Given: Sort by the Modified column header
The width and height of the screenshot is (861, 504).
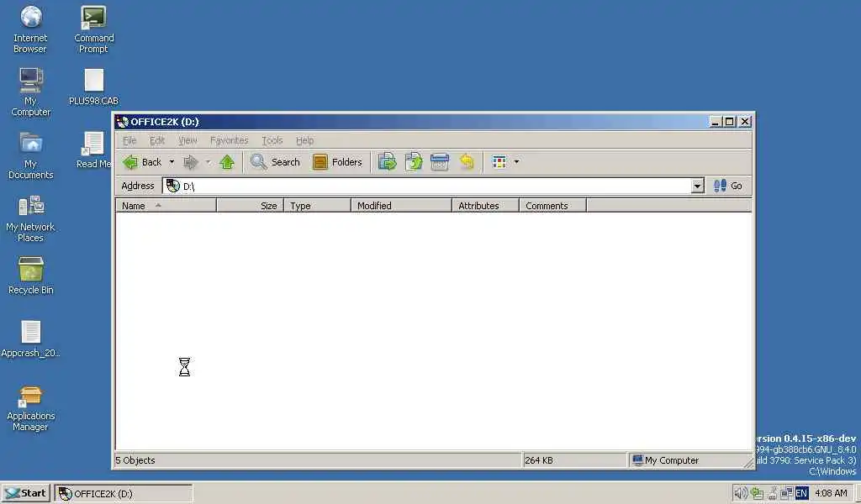Looking at the screenshot, I should tap(401, 206).
